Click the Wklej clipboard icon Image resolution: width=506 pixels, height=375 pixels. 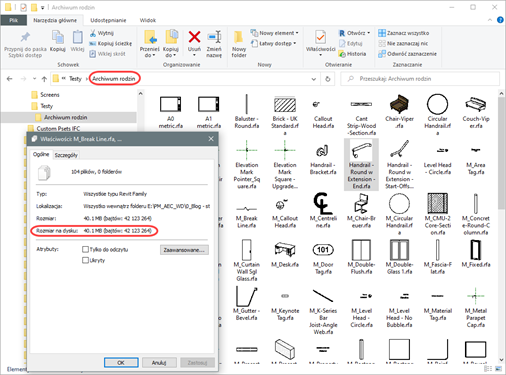(x=77, y=37)
